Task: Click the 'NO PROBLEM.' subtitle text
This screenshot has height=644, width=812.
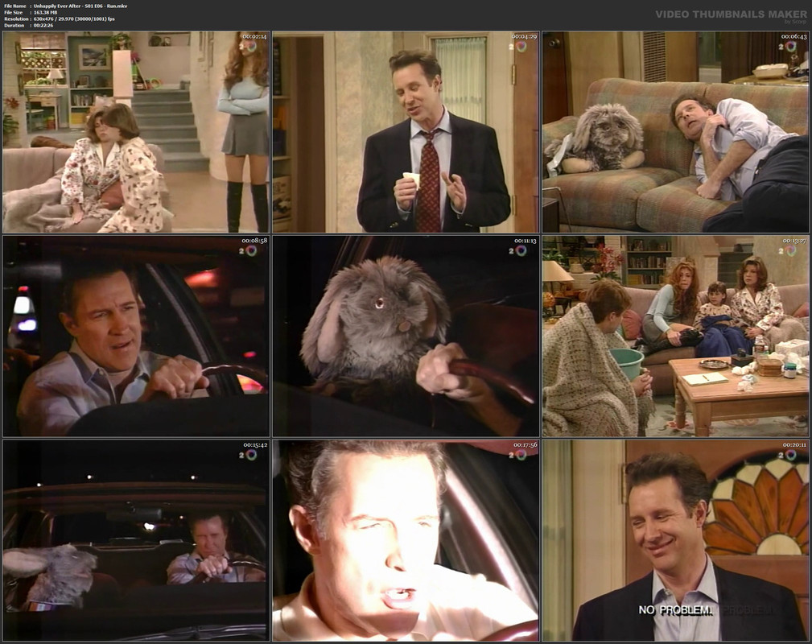Action: pos(675,610)
